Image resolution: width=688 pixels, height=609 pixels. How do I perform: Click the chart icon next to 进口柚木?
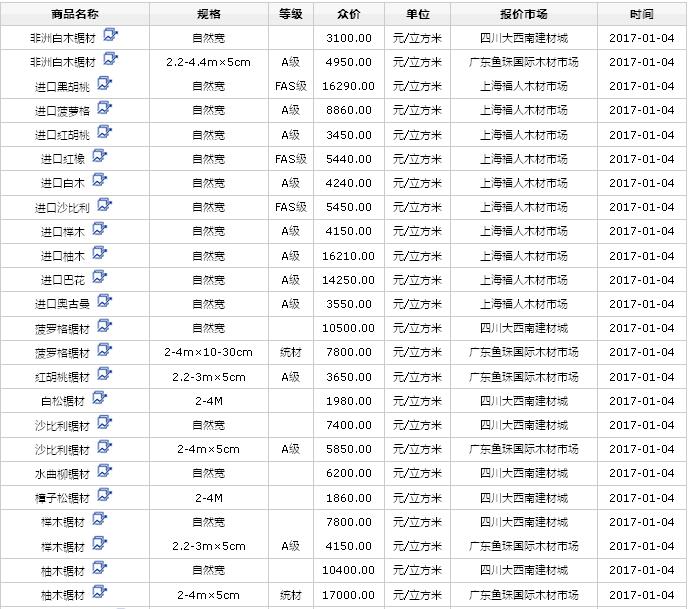click(99, 254)
